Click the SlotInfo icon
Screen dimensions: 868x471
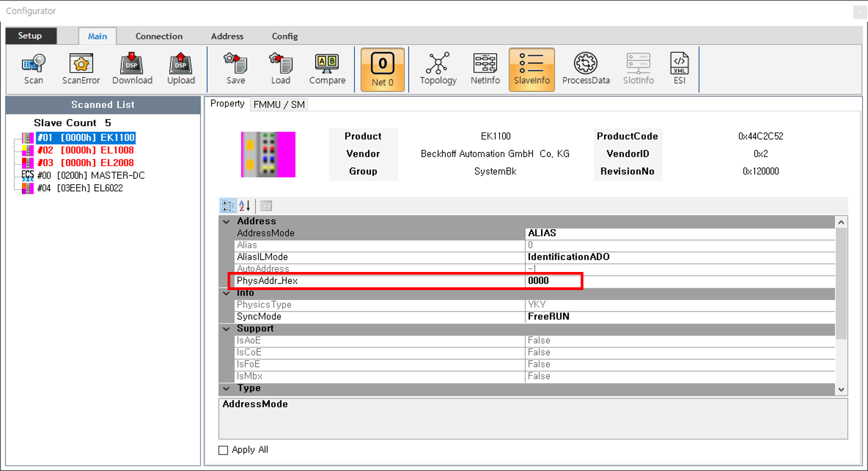pos(638,69)
